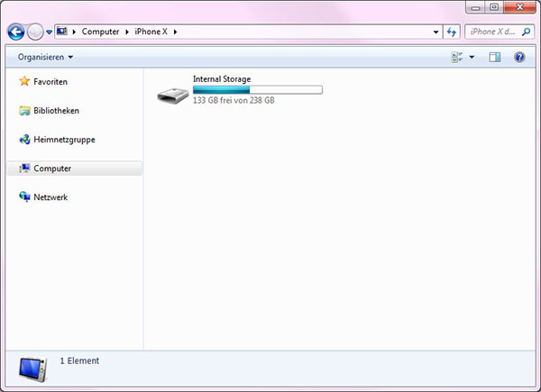Click the Internal Storage label
The width and height of the screenshot is (541, 392).
tap(222, 79)
